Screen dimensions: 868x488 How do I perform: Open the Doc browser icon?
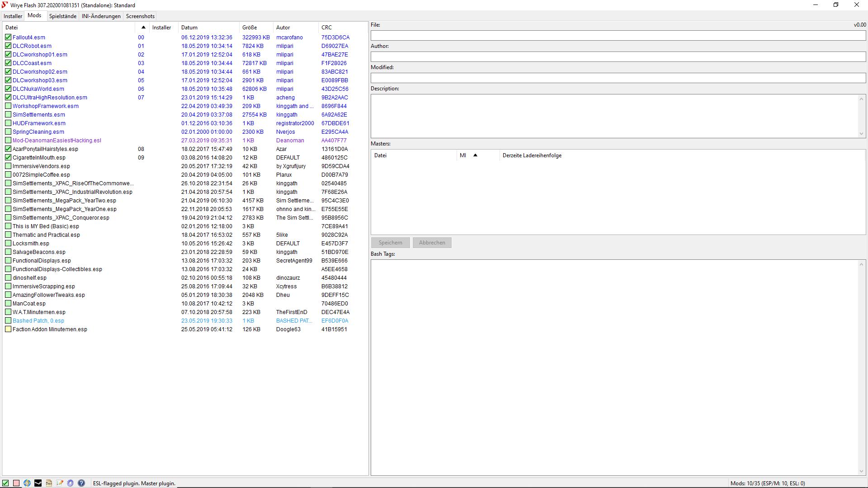point(49,483)
